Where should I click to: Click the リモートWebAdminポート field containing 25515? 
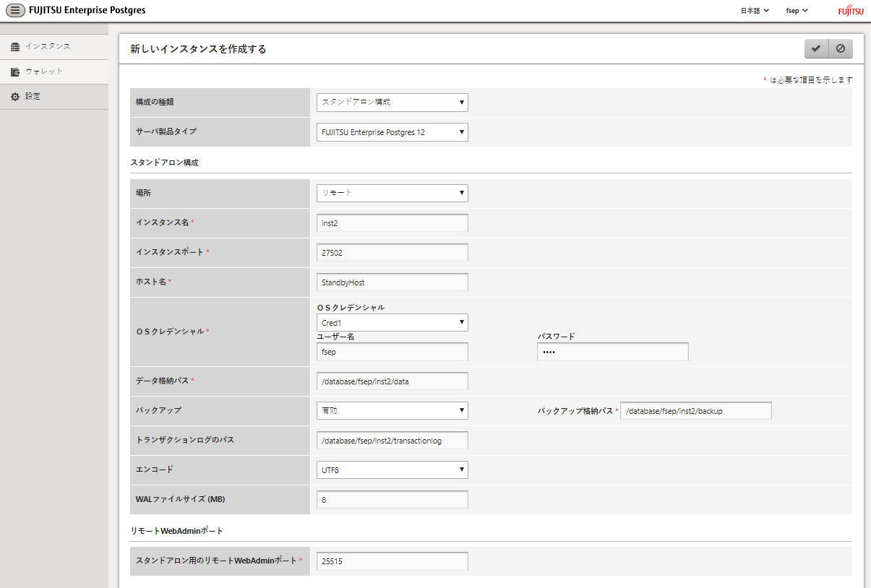click(392, 561)
